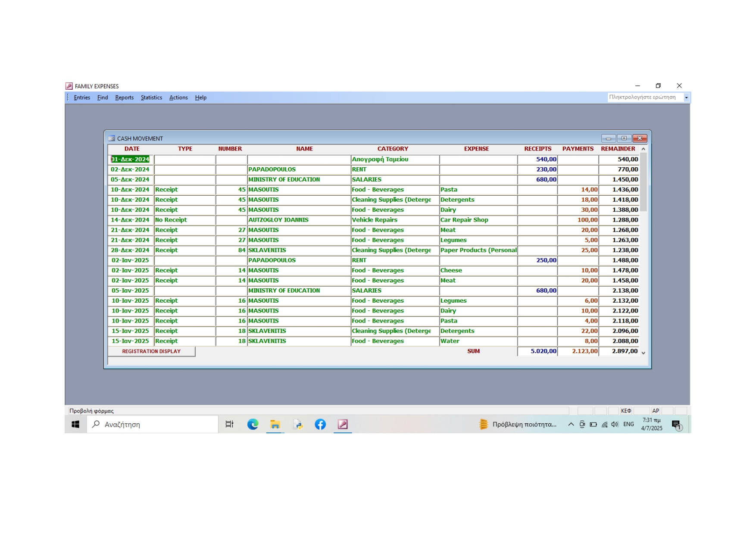Viewport: 756px width, 535px height.
Task: Open File Explorer from the taskbar
Action: (x=275, y=424)
